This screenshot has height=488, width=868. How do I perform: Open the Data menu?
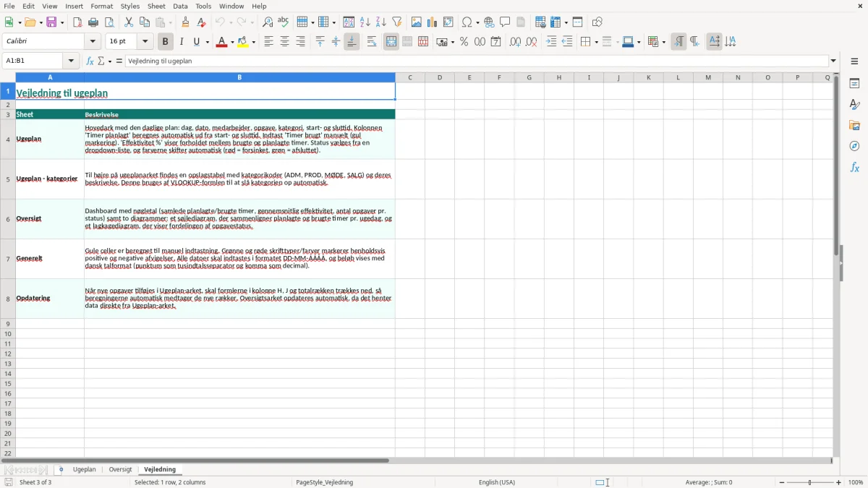pyautogui.click(x=180, y=6)
